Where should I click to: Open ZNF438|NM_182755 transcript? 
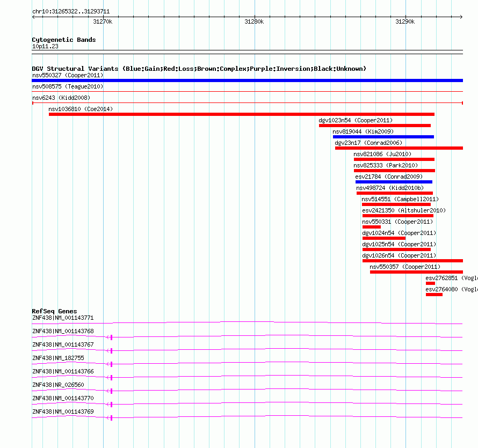[58, 358]
